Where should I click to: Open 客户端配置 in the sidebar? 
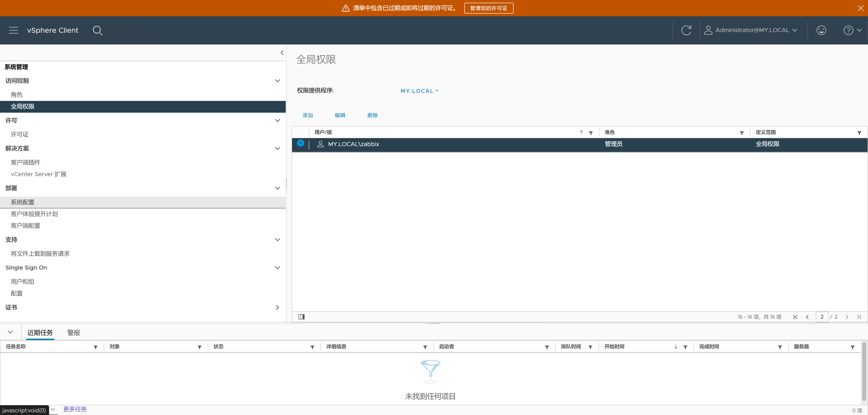[25, 226]
